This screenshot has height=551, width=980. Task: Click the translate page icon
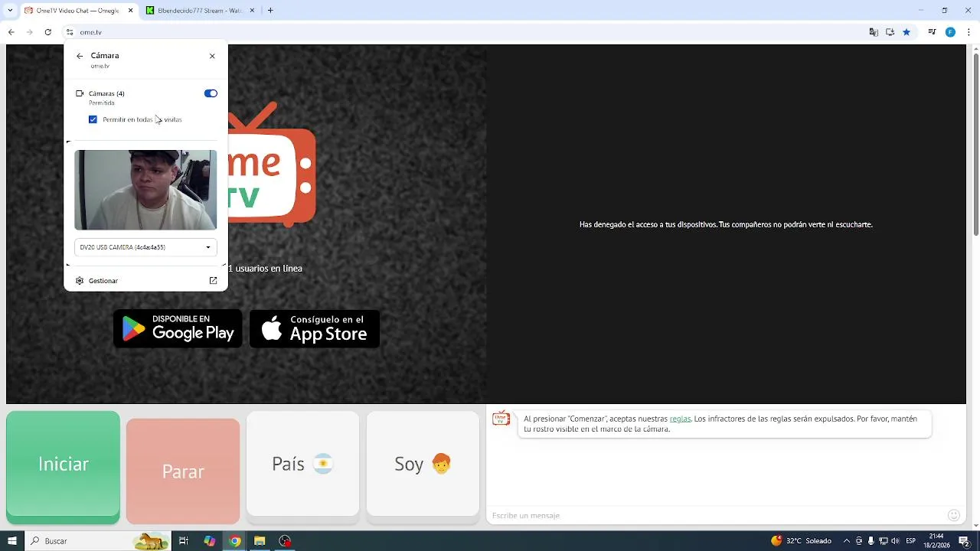[x=874, y=32]
